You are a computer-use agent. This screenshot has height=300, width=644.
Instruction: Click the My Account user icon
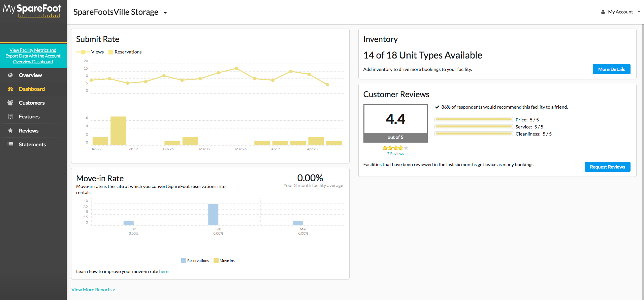[603, 12]
